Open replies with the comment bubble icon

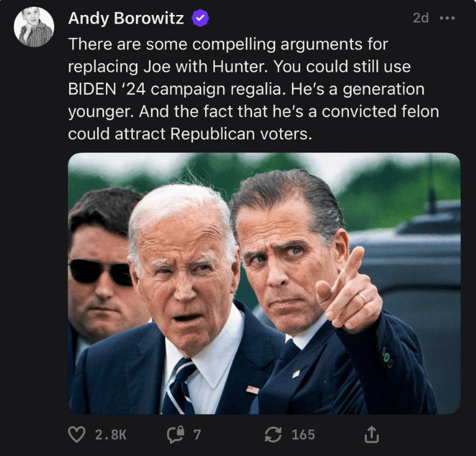(175, 435)
